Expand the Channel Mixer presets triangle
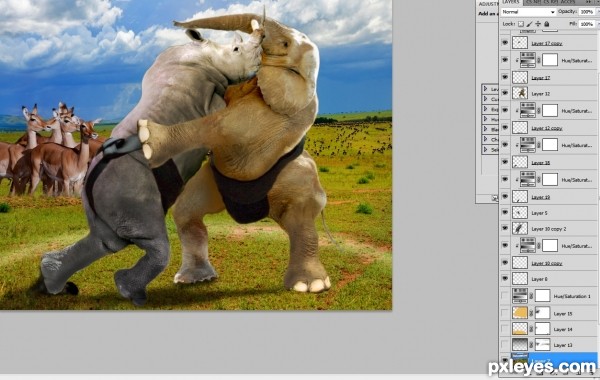 pyautogui.click(x=486, y=139)
